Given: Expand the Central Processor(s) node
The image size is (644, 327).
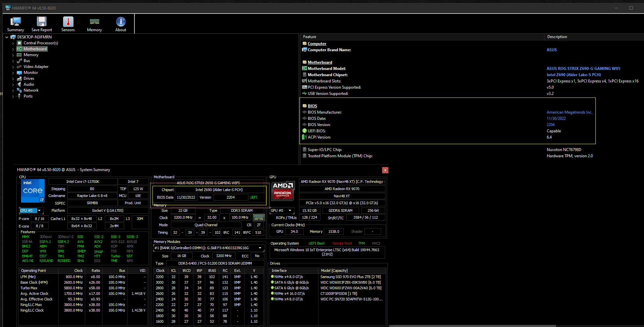Looking at the screenshot, I should pyautogui.click(x=13, y=43).
